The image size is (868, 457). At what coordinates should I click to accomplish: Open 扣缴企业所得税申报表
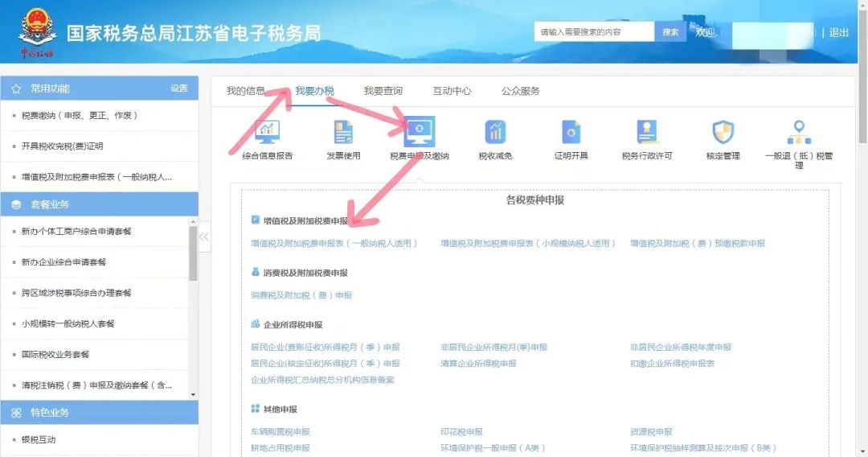672,364
